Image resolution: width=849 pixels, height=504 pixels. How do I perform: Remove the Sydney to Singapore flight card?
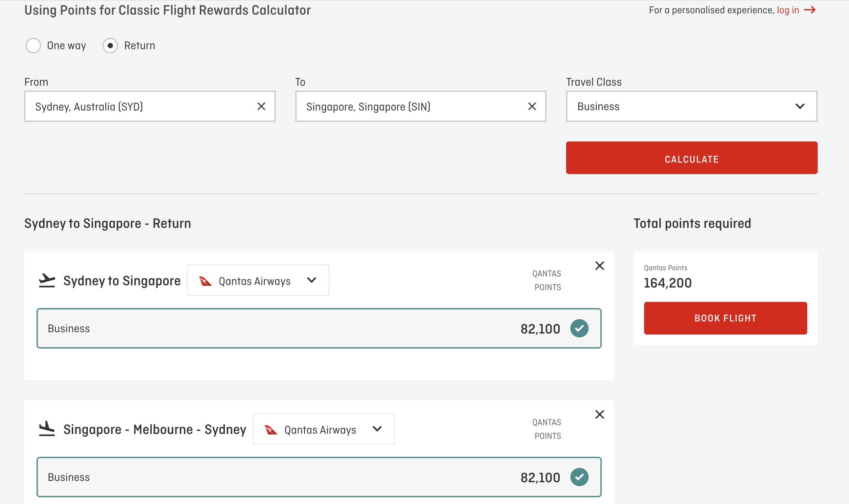(x=600, y=266)
